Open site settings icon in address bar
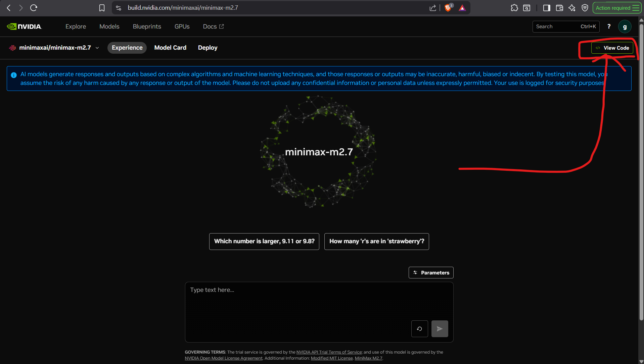Viewport: 644px width, 364px height. click(x=119, y=8)
